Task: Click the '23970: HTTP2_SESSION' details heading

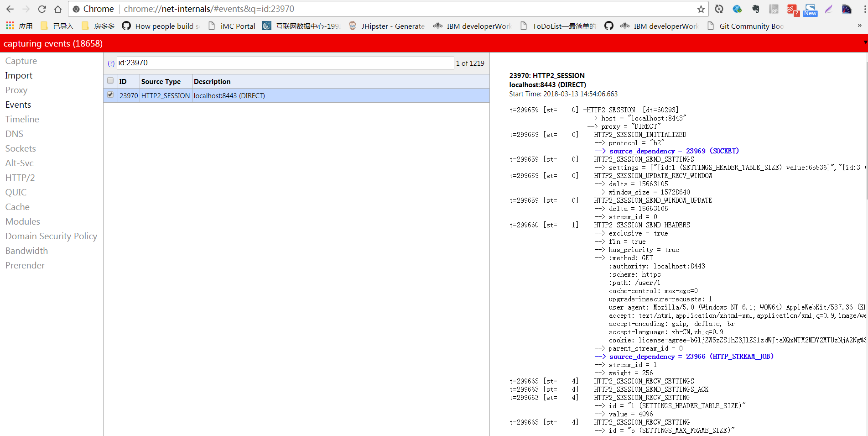Action: (547, 76)
